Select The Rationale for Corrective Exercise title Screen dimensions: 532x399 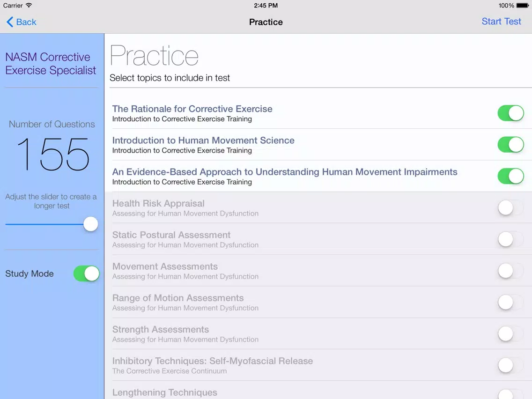[192, 109]
